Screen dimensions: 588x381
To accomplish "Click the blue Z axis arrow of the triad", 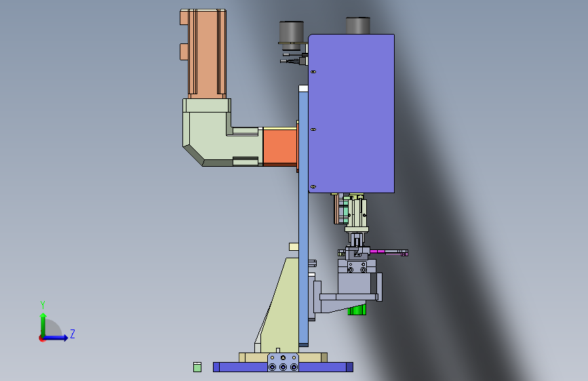I will 56,338.
